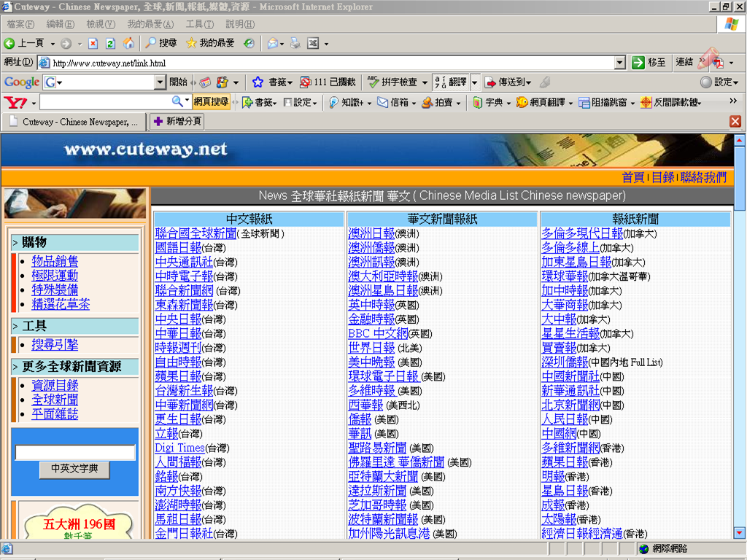This screenshot has width=747, height=560.
Task: Click the 首頁 link in orange bar
Action: [x=633, y=178]
